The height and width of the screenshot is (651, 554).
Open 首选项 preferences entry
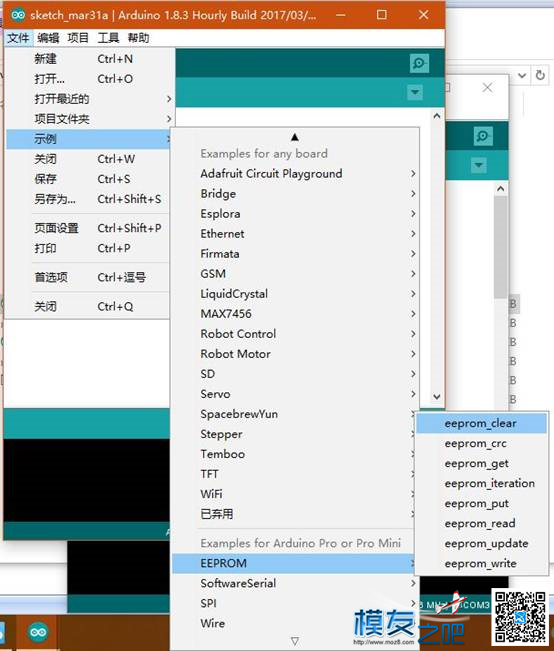[x=89, y=277]
